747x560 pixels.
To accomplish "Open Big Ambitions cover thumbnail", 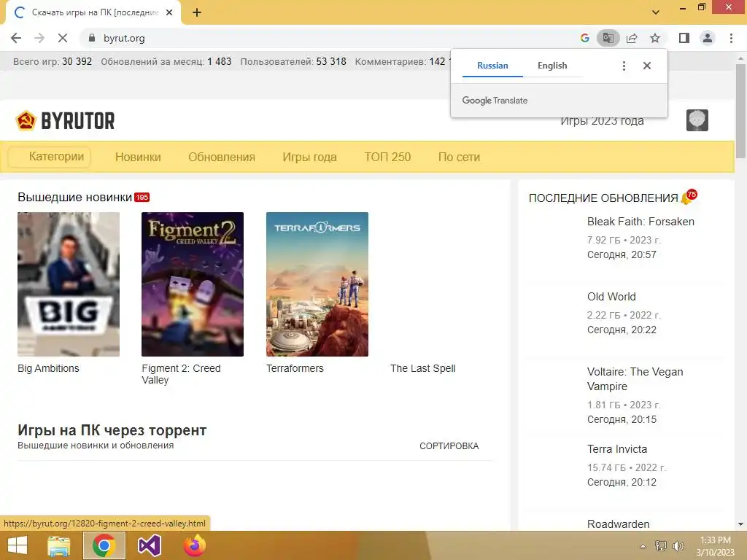I will tap(69, 284).
